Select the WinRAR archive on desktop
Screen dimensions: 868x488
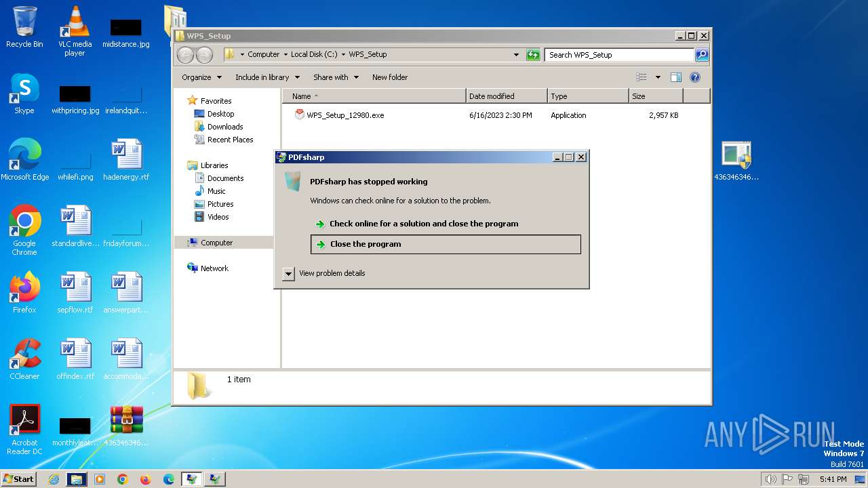click(126, 426)
